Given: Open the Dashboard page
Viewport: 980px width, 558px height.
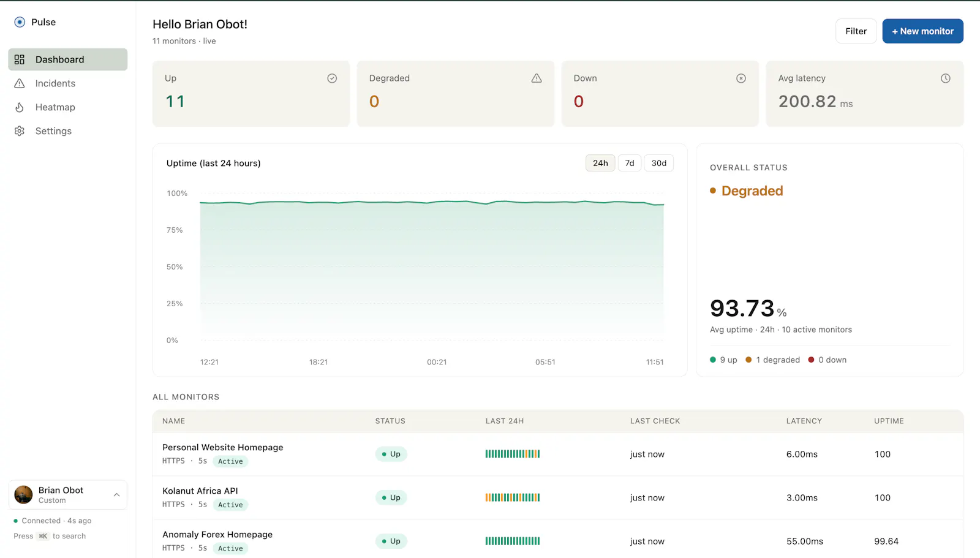Looking at the screenshot, I should 67,59.
